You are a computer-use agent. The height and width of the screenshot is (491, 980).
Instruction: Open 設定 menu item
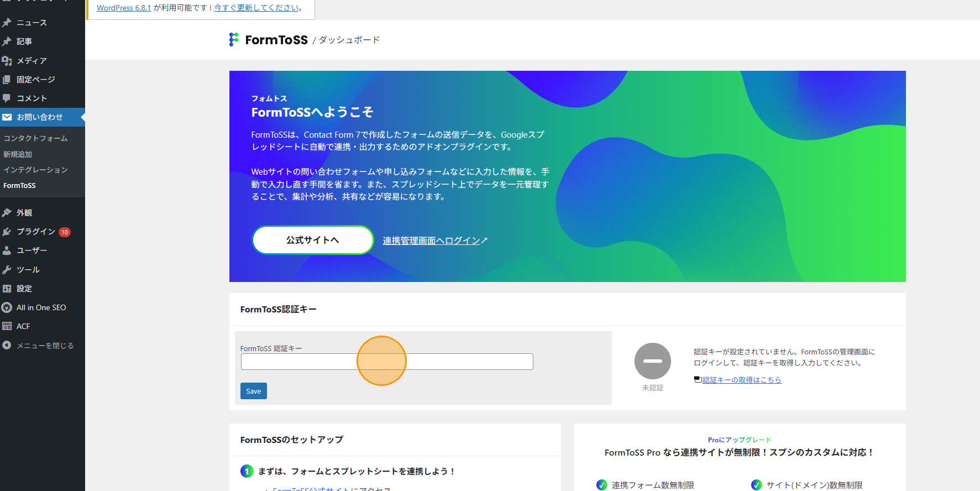[x=43, y=289]
